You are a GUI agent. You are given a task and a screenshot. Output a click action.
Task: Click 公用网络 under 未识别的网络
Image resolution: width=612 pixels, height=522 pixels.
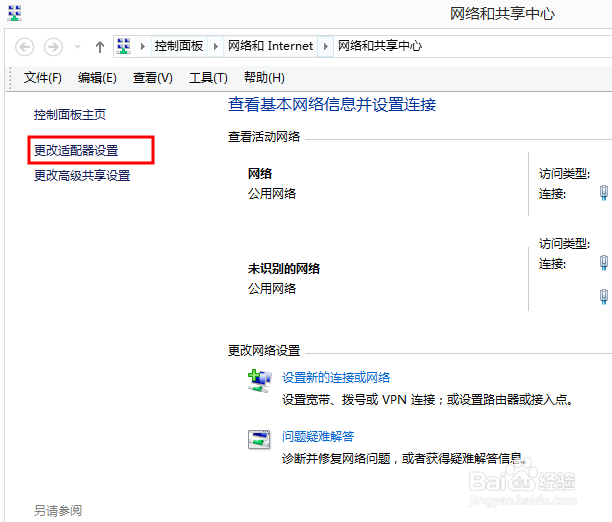[x=272, y=289]
